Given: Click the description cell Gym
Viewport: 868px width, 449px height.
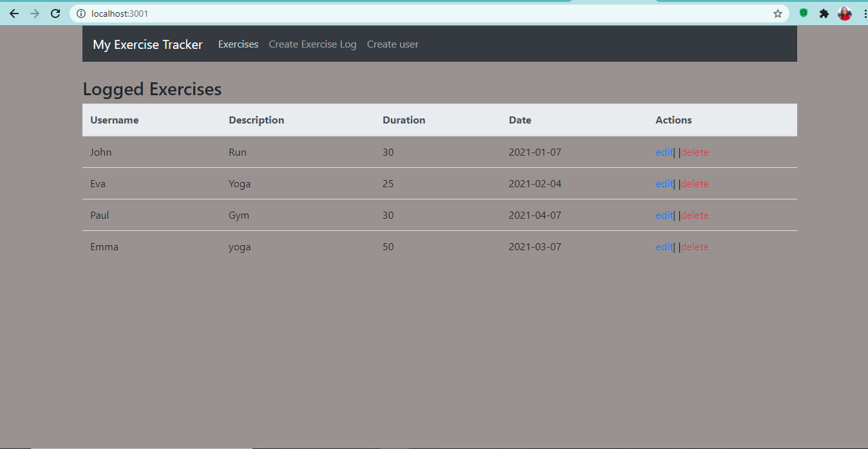Looking at the screenshot, I should coord(239,215).
